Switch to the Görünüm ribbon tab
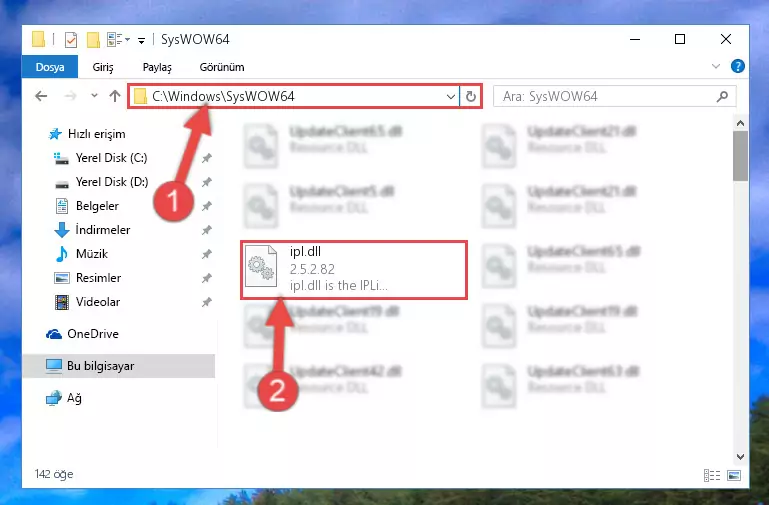 point(222,67)
